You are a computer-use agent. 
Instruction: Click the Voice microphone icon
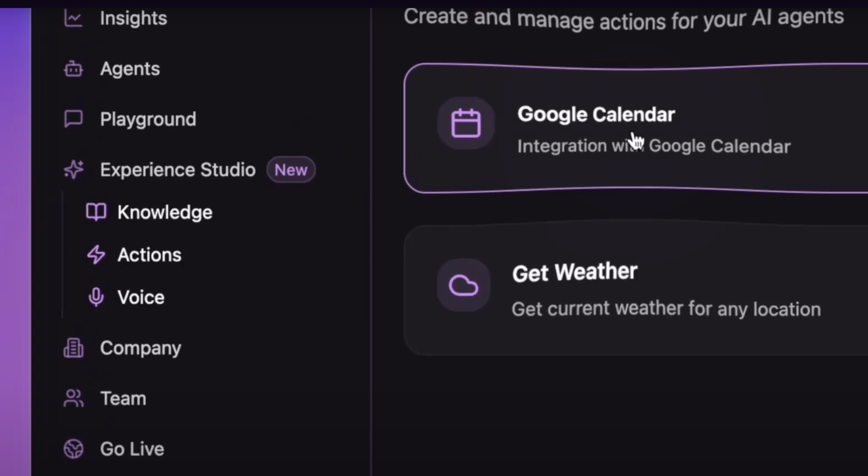tap(96, 297)
